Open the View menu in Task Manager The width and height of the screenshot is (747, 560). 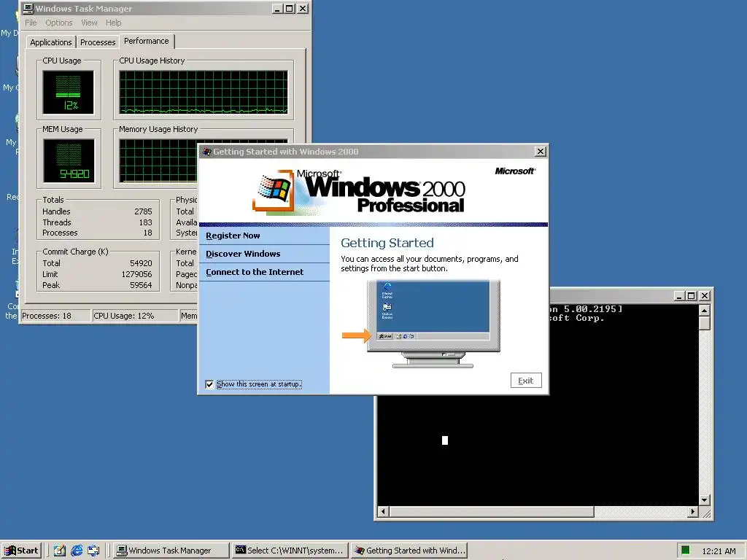point(89,23)
